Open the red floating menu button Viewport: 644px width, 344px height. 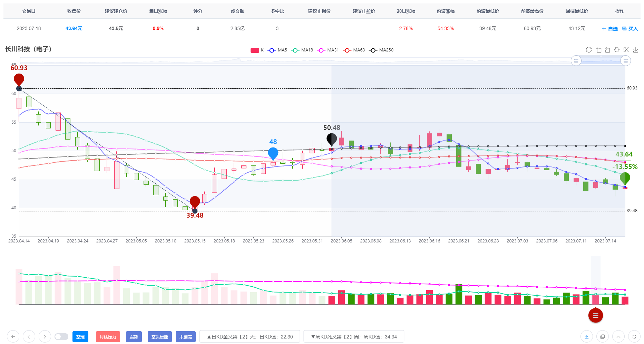596,315
